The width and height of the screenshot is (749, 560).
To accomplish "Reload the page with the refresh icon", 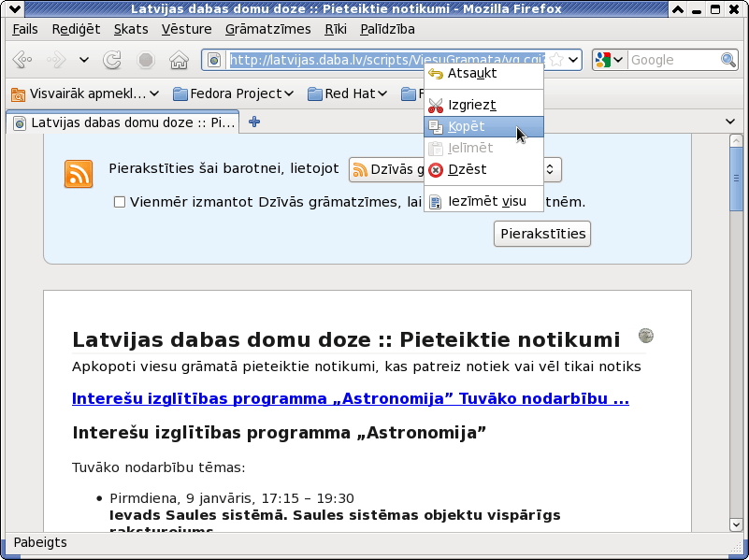I will [112, 60].
